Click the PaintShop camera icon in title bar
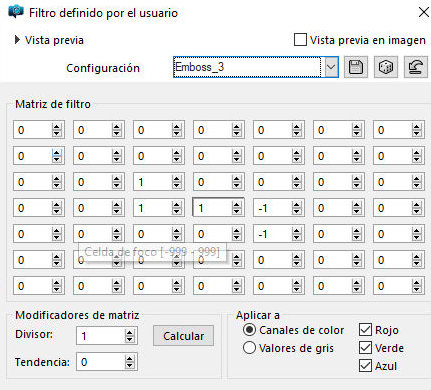 [16, 12]
